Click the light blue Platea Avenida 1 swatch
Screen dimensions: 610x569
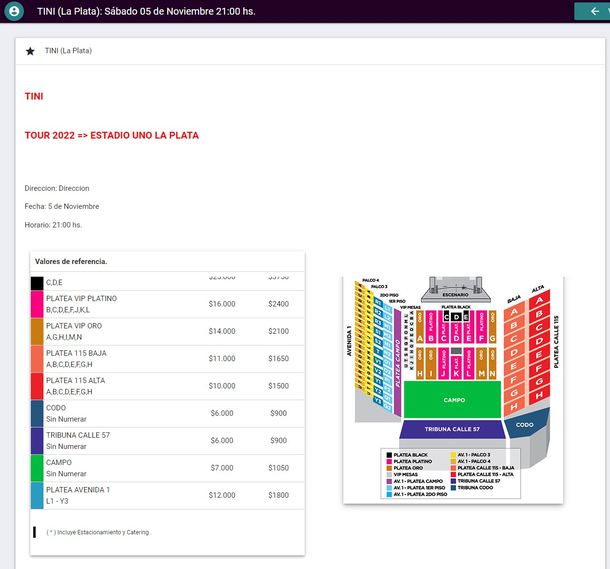pos(37,495)
